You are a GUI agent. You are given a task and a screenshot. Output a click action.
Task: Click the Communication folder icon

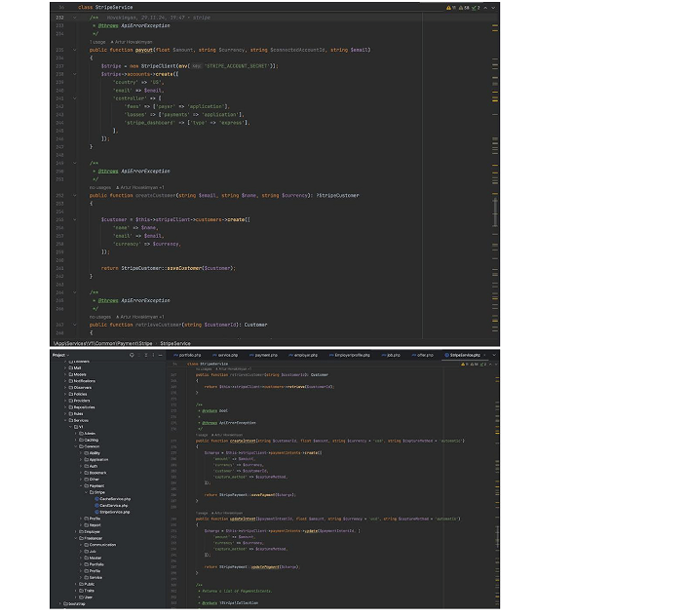point(87,545)
